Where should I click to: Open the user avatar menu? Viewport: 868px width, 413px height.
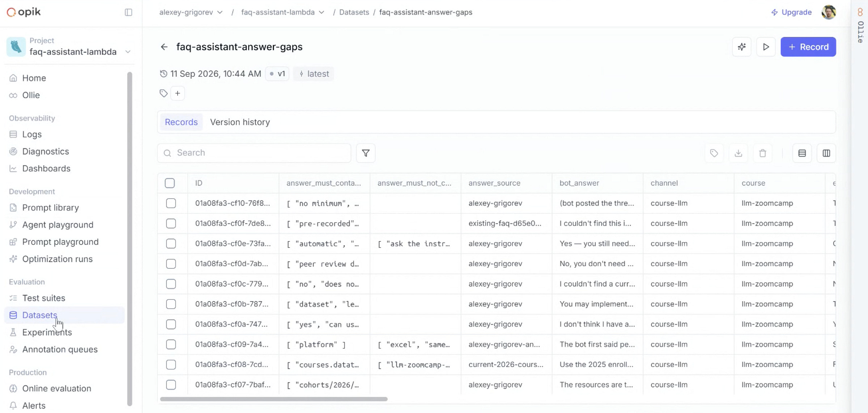pos(829,12)
